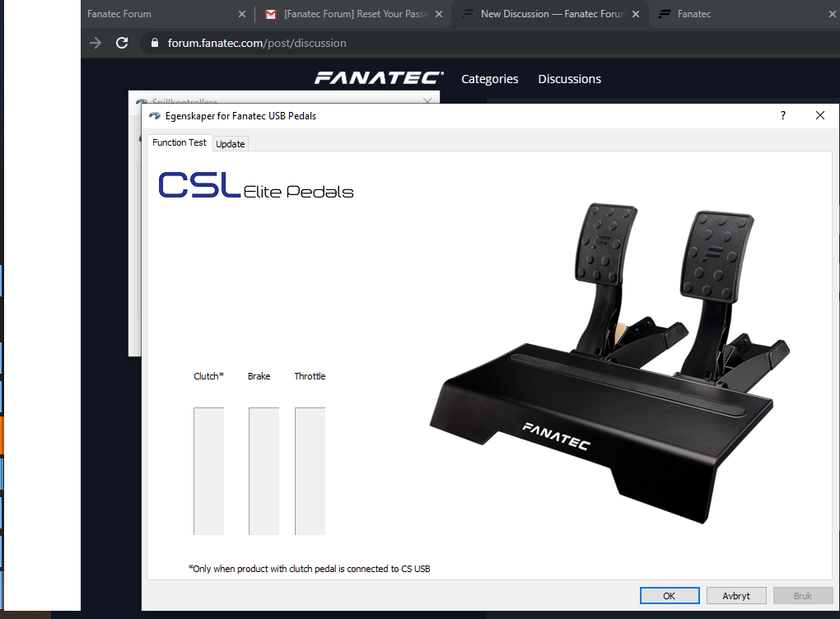Switch to the Update tab
840x619 pixels.
coord(231,143)
